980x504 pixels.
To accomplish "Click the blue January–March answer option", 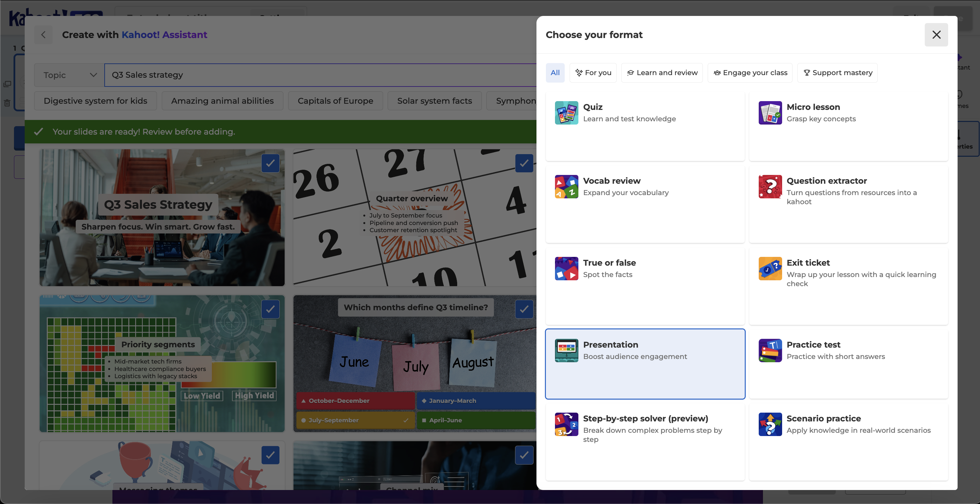I will (476, 401).
